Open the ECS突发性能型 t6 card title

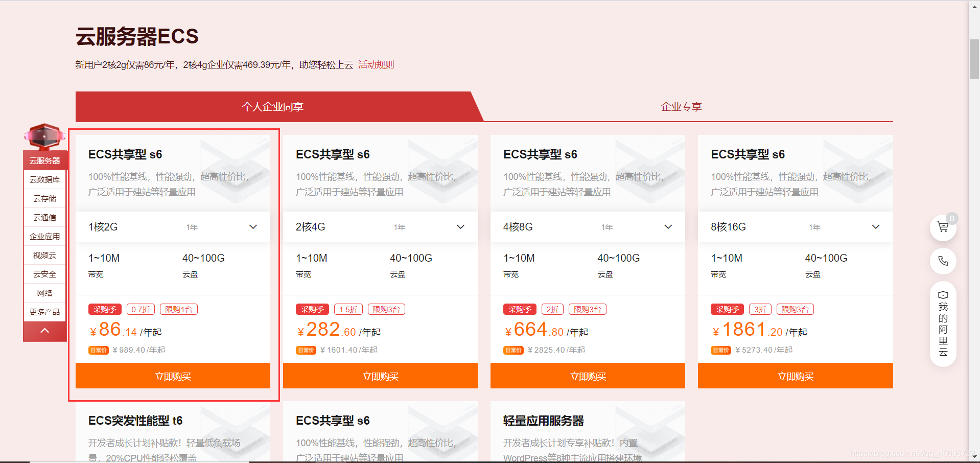click(x=135, y=421)
